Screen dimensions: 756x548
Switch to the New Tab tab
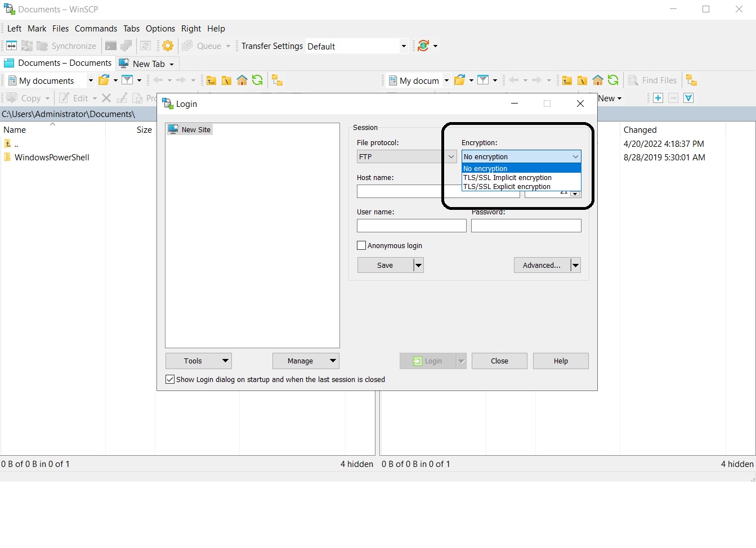(x=148, y=64)
